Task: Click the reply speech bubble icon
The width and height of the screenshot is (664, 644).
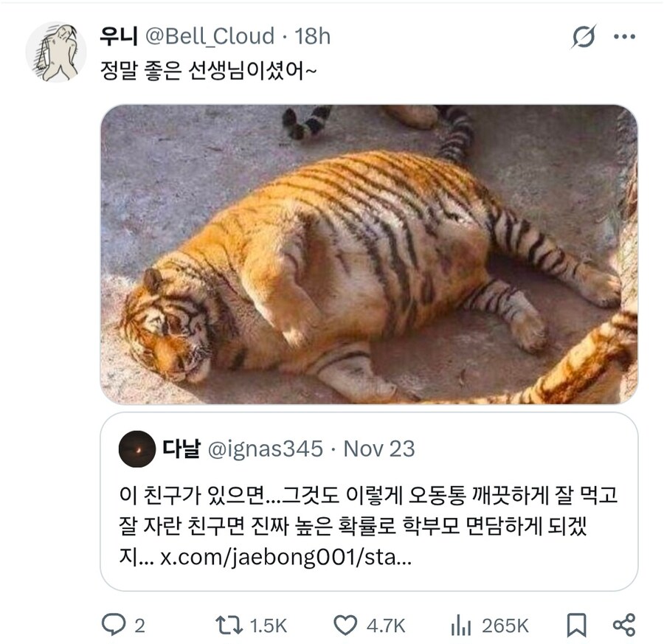Action: pos(113,626)
